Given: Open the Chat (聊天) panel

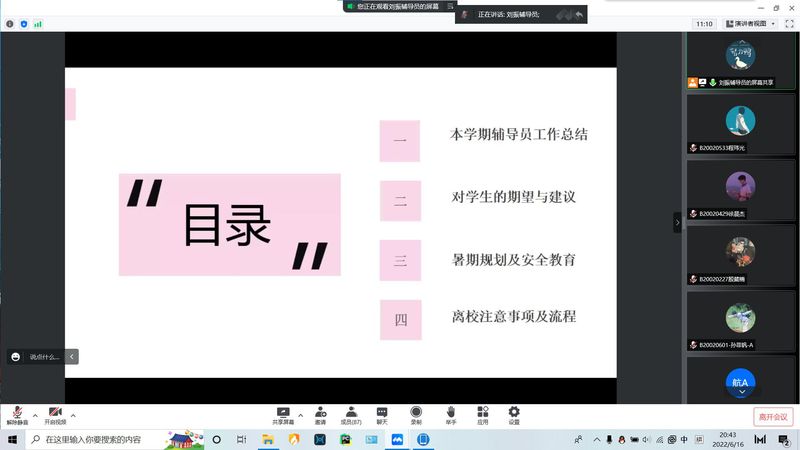Looking at the screenshot, I should (382, 414).
